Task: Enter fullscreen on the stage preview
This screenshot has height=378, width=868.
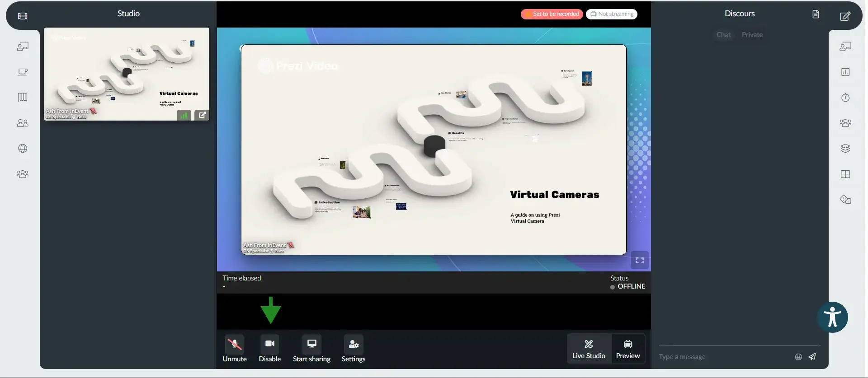Action: coord(640,260)
